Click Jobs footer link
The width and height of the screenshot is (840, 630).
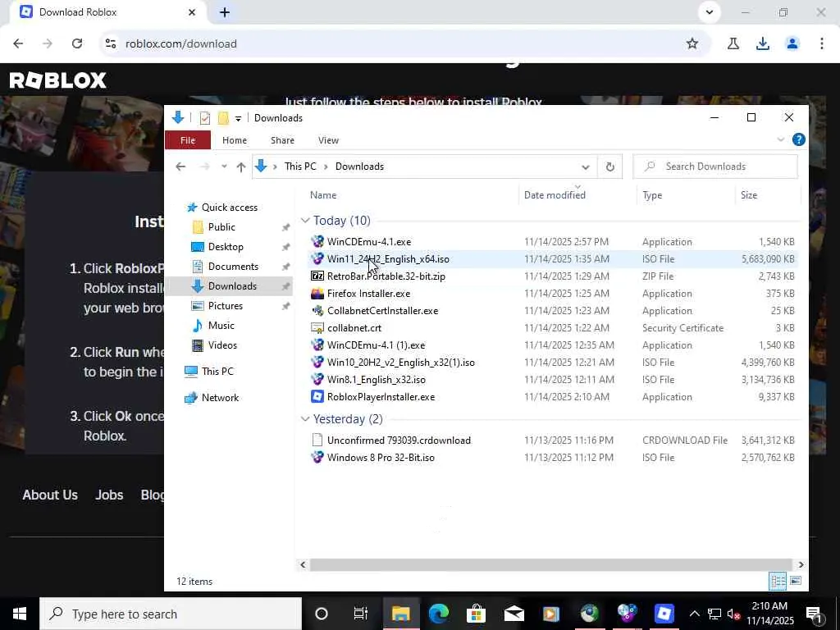coord(109,495)
